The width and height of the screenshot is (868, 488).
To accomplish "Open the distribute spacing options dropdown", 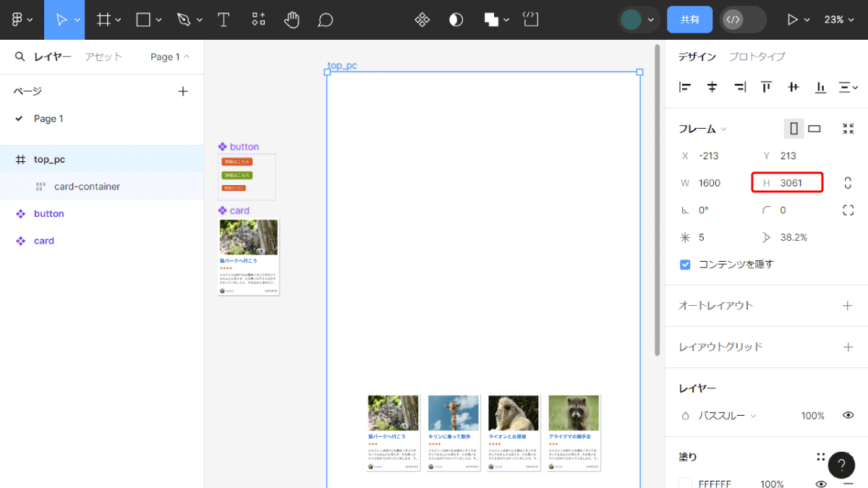I will [847, 87].
